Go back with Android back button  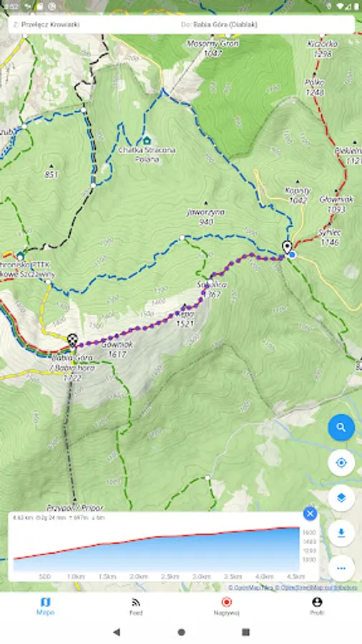[x=117, y=632]
